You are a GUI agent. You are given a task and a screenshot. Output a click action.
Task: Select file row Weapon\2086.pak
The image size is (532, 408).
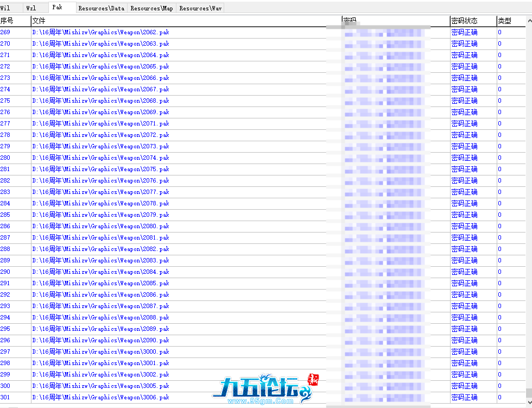(x=263, y=294)
